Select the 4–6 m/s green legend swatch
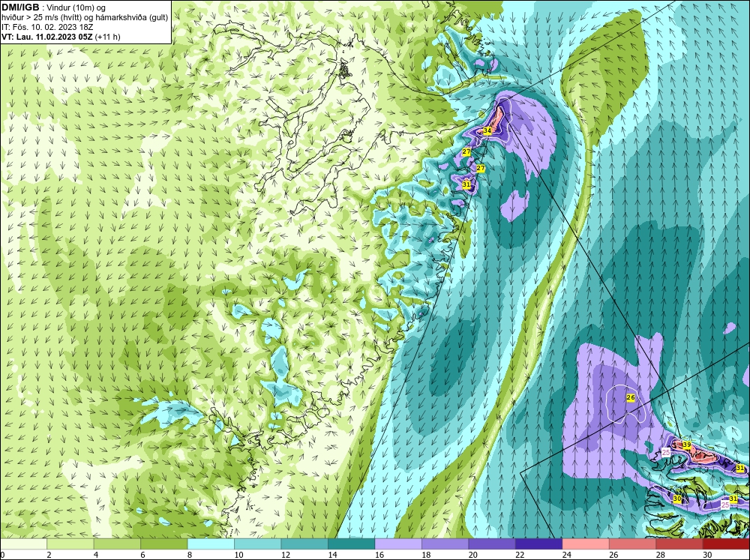 click(117, 544)
